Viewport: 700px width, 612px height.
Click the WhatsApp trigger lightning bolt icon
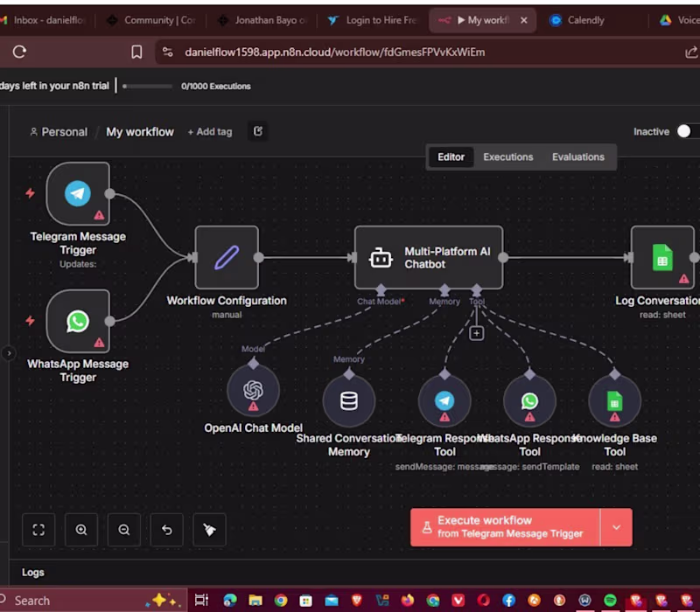[30, 321]
